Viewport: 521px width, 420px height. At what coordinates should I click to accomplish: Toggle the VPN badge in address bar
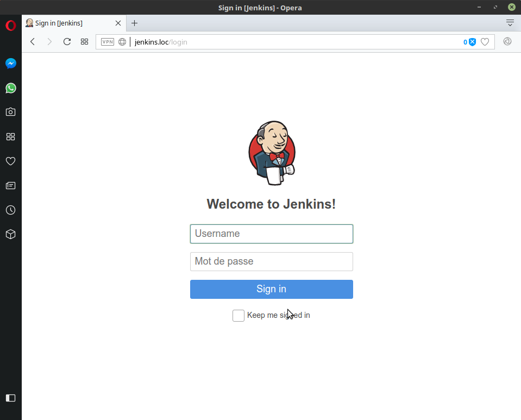108,42
